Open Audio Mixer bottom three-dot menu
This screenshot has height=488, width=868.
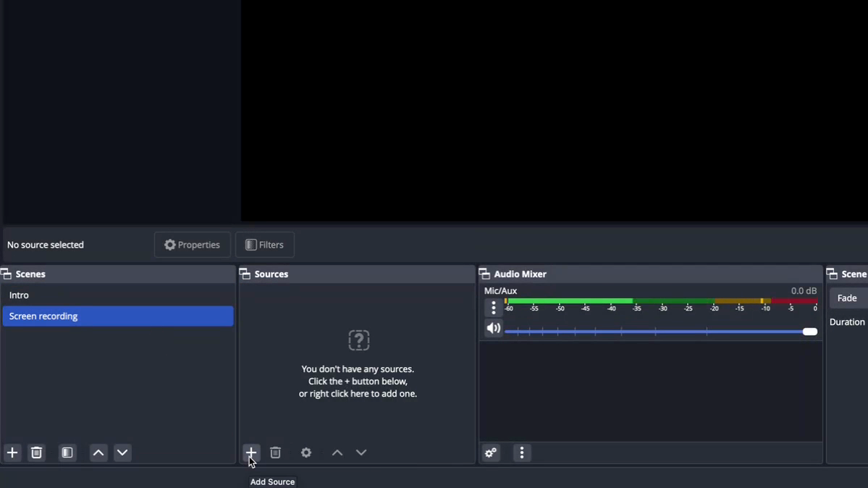pyautogui.click(x=522, y=453)
